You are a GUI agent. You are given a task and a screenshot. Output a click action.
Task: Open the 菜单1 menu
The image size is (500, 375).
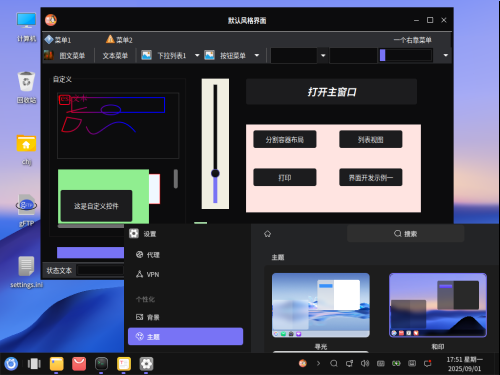tap(58, 40)
